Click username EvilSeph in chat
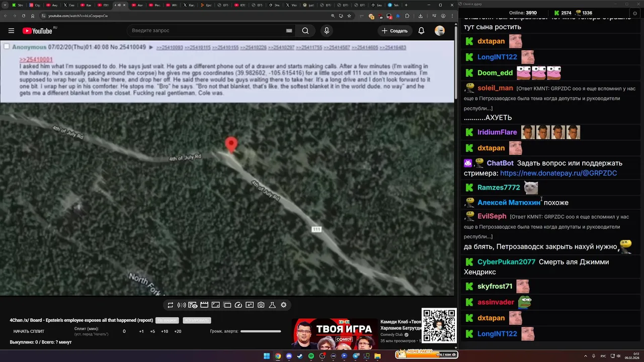 click(x=492, y=216)
